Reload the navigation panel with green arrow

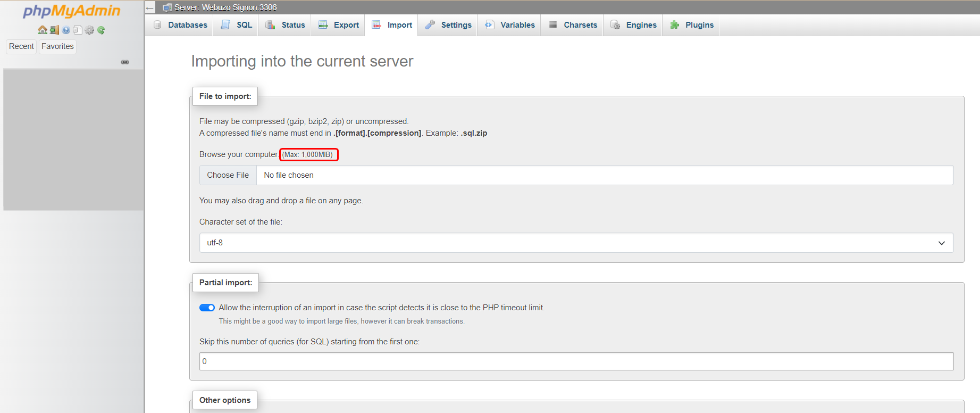click(101, 30)
